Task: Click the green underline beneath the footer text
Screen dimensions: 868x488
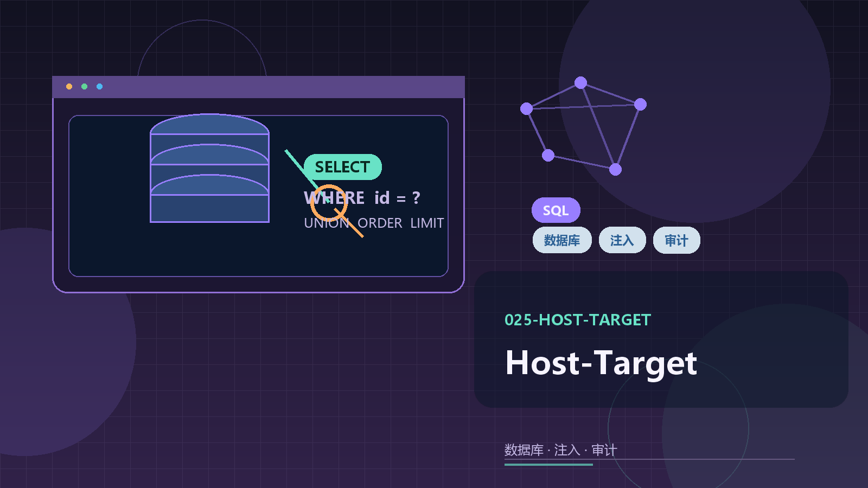Action: (548, 465)
